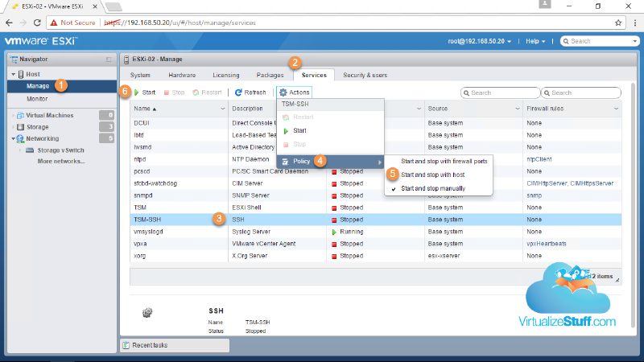Viewport: 644px width, 362px height.
Task: Open the header search box dropdown arrow
Action: (x=634, y=41)
